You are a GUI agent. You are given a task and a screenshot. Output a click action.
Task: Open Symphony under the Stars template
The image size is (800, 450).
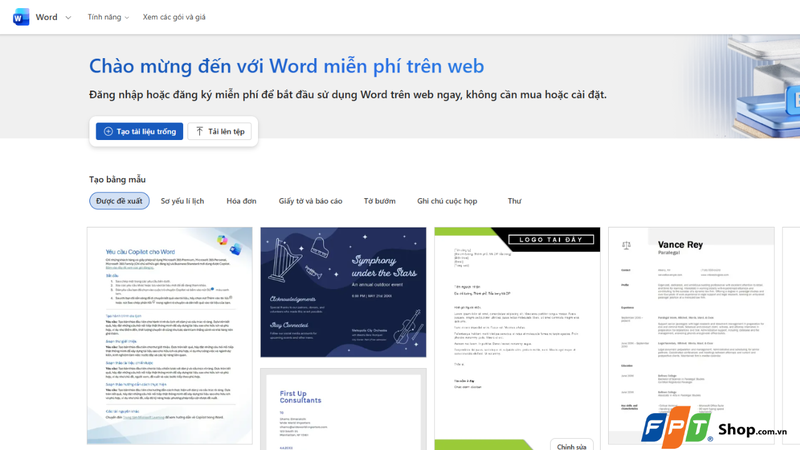(343, 292)
